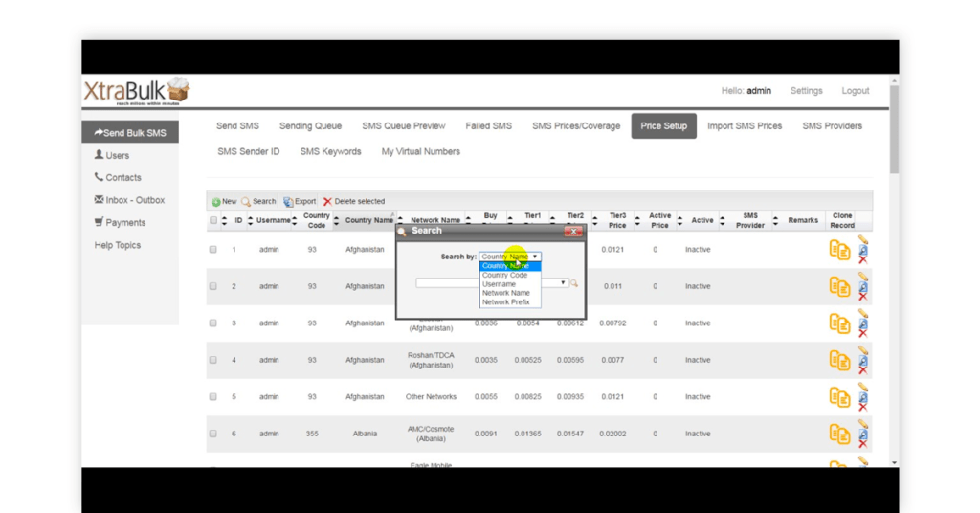980x513 pixels.
Task: Open the view record icon on row 6
Action: coord(863,434)
